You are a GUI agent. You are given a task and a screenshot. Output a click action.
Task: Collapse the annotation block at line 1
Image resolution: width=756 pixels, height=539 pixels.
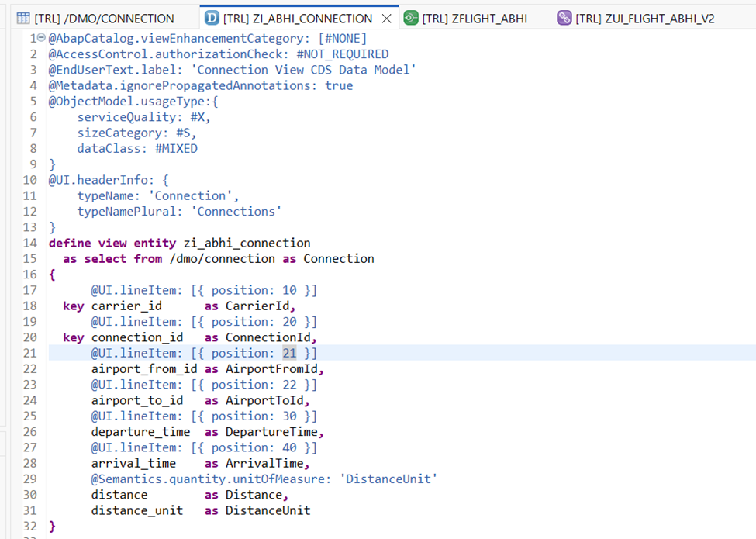[41, 38]
